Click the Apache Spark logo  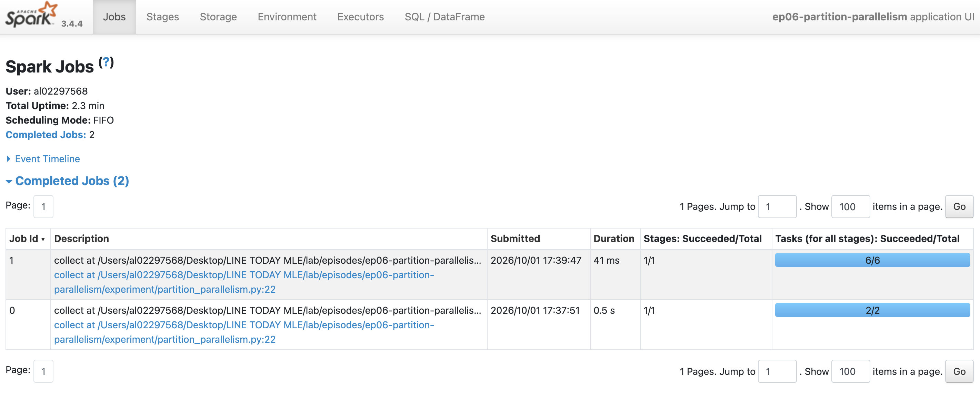pyautogui.click(x=31, y=14)
